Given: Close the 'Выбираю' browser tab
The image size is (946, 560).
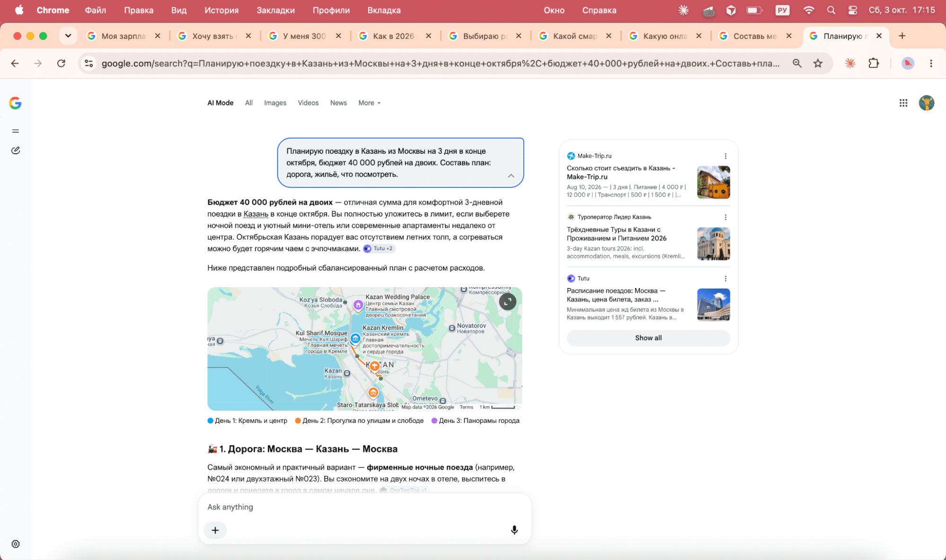Looking at the screenshot, I should [x=519, y=35].
